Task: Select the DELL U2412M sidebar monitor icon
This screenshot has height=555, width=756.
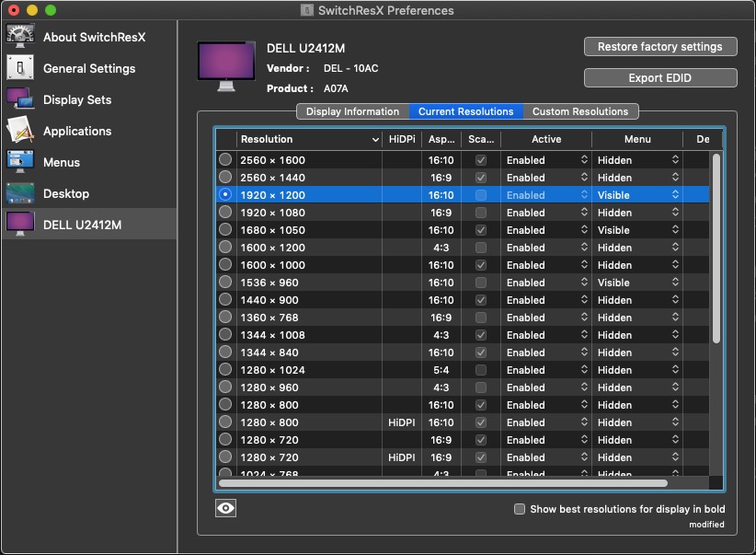Action: (x=19, y=224)
